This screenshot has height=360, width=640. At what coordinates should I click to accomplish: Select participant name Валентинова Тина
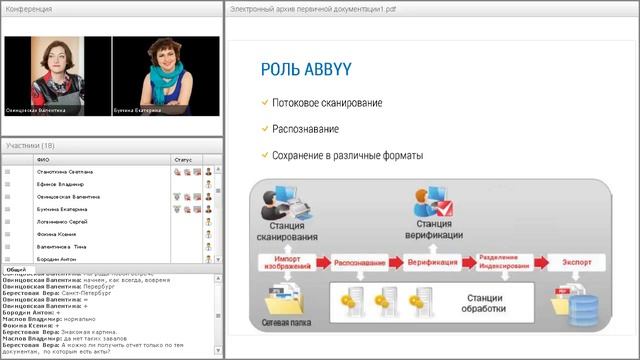[62, 247]
